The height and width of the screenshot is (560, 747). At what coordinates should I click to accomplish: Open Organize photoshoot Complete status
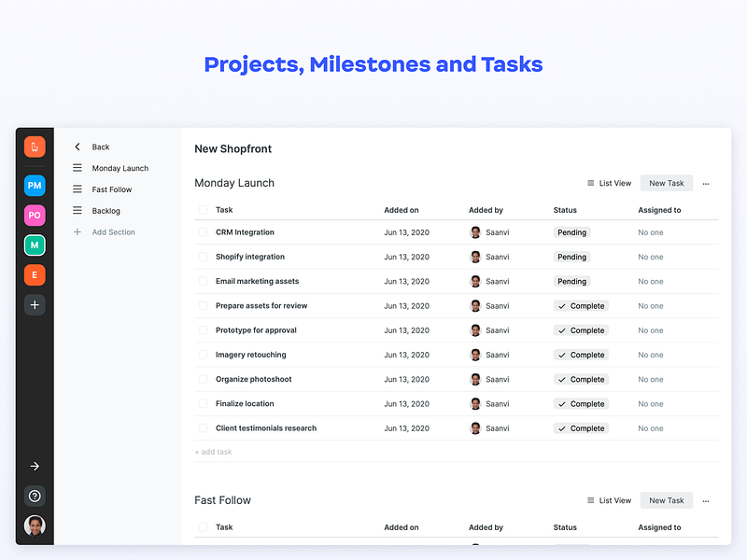581,380
